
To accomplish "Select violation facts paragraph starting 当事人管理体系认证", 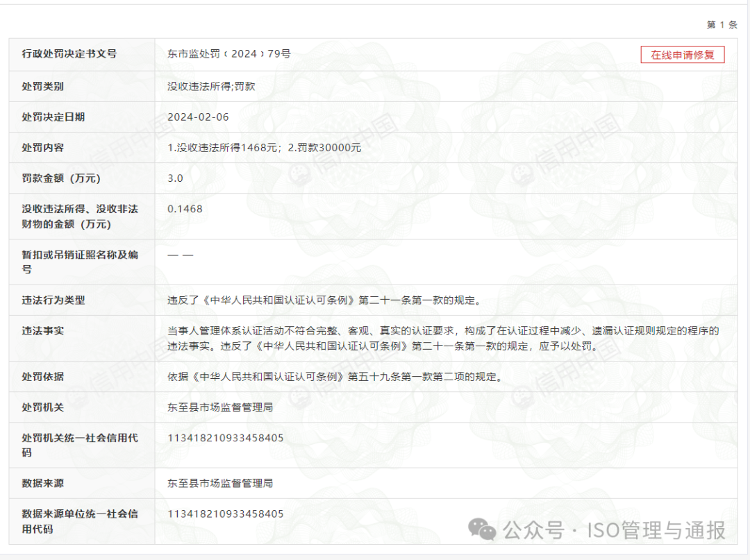I will pyautogui.click(x=443, y=338).
